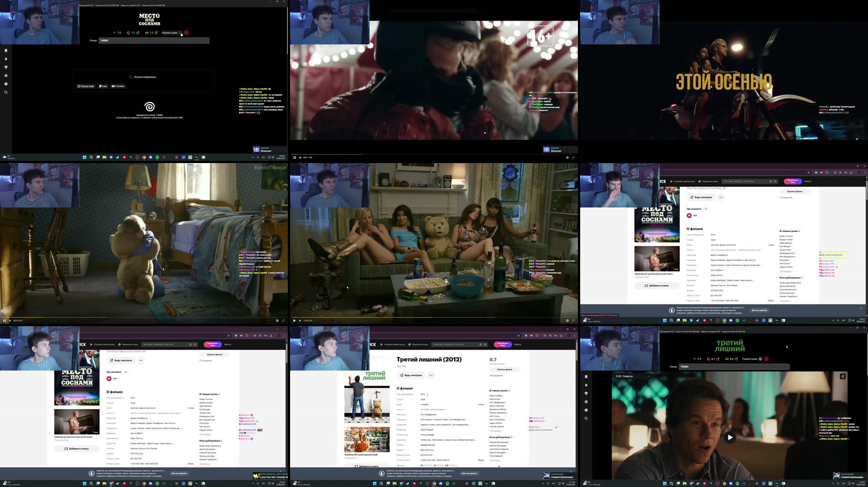Click red clock icon beside Место под соснами ratings
Viewport: 868px width, 487px height.
point(186,33)
